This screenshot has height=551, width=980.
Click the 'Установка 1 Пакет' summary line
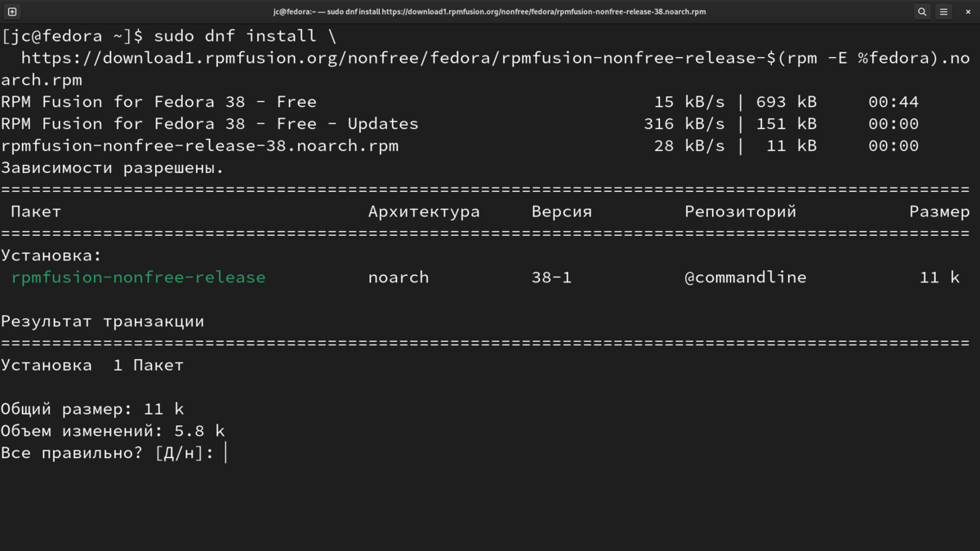[92, 366]
